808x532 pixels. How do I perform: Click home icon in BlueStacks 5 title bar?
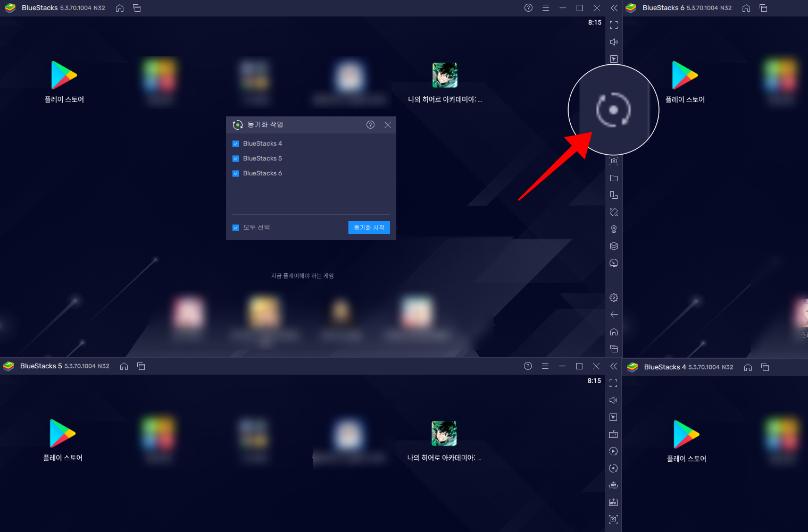(x=124, y=366)
